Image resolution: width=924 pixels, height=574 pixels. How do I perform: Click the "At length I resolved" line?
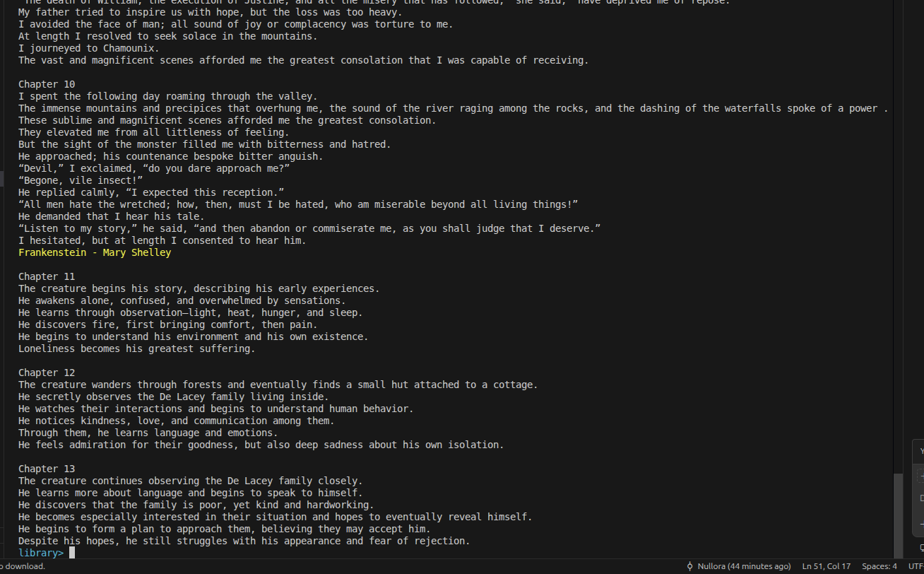click(168, 36)
